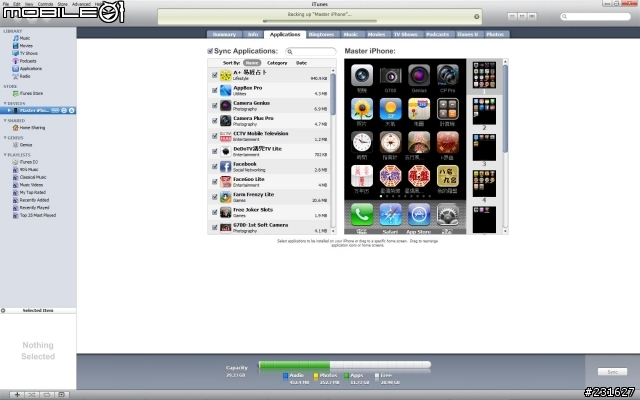
Task: Uncheck the Facebook app
Action: [214, 167]
